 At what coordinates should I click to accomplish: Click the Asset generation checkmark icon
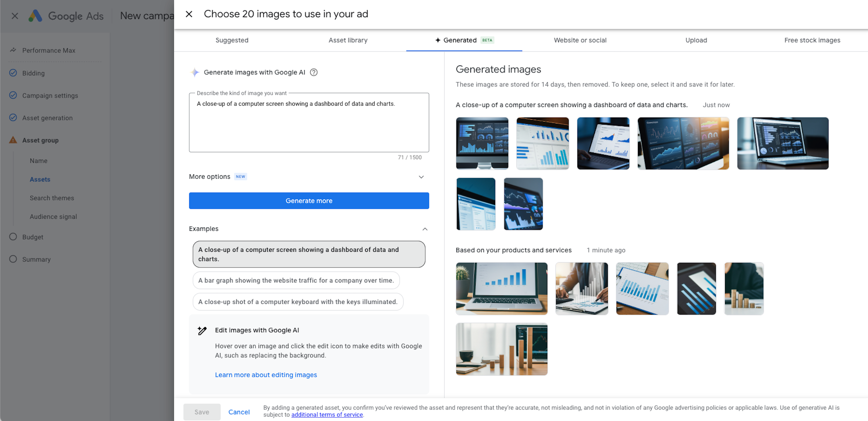(13, 117)
